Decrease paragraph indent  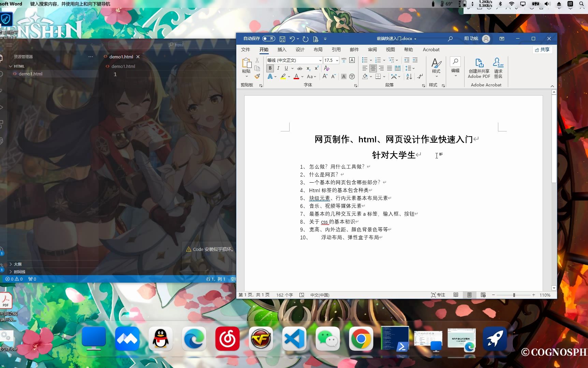tap(407, 60)
